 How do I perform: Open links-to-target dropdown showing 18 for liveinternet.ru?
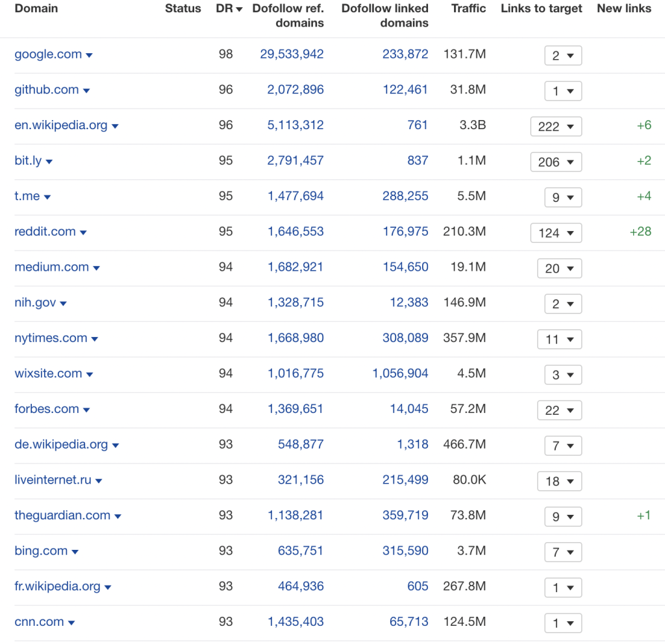pos(559,481)
